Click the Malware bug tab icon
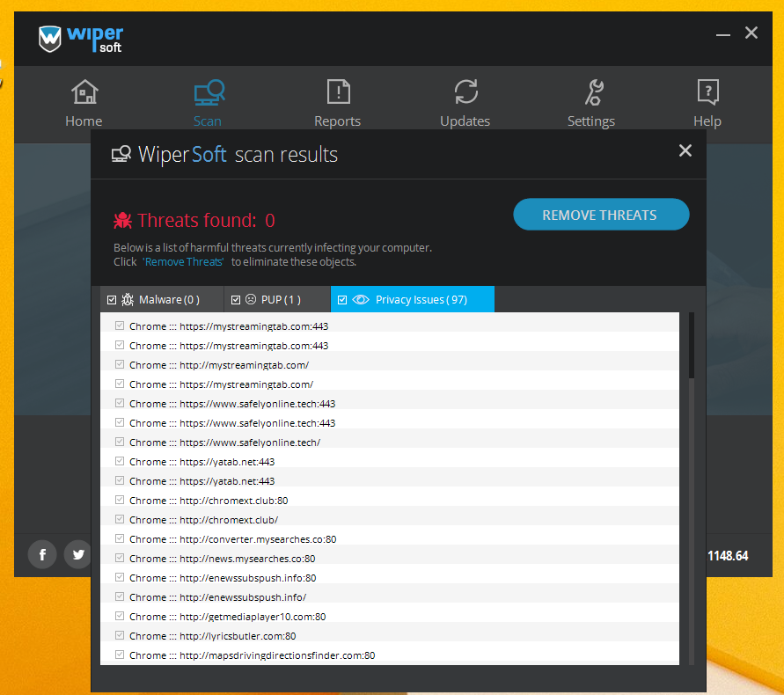 point(128,299)
